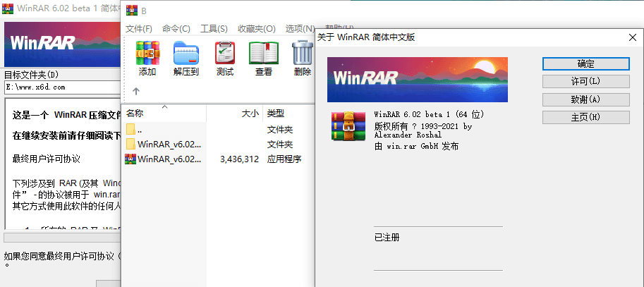This screenshot has height=287, width=644.
Task: Open the 文件(F) menu
Action: point(139,29)
